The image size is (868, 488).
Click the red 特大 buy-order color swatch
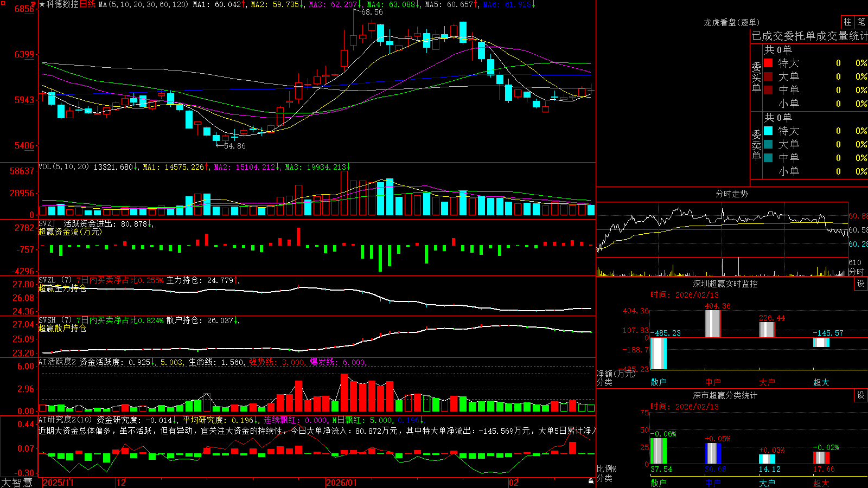(768, 63)
